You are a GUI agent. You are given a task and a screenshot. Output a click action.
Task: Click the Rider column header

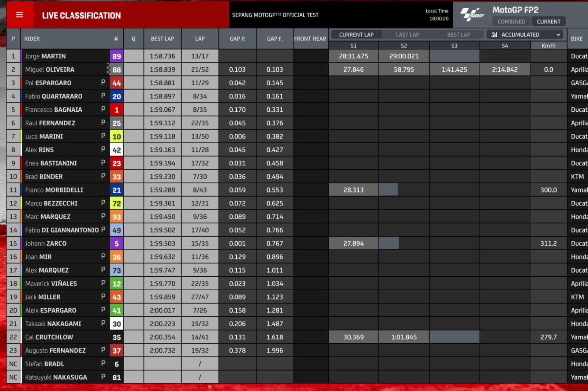pos(32,39)
